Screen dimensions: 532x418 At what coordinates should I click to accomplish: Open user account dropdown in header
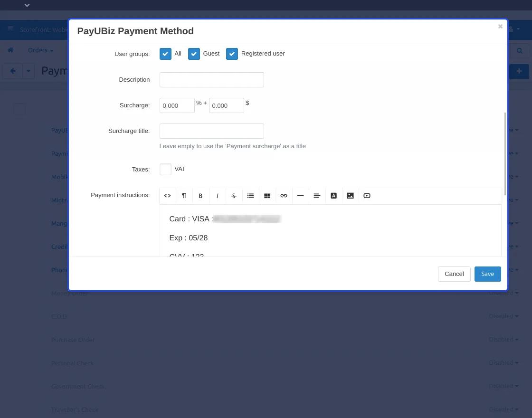click(514, 29)
